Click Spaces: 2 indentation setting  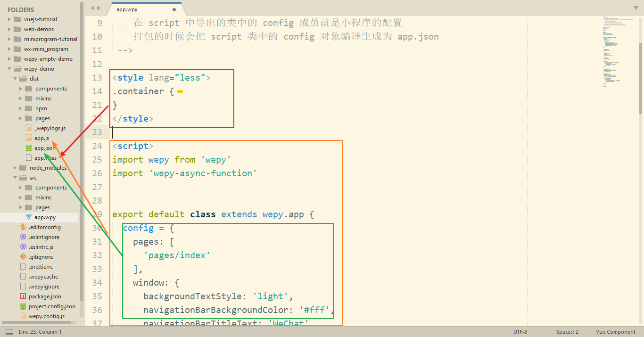(567, 332)
